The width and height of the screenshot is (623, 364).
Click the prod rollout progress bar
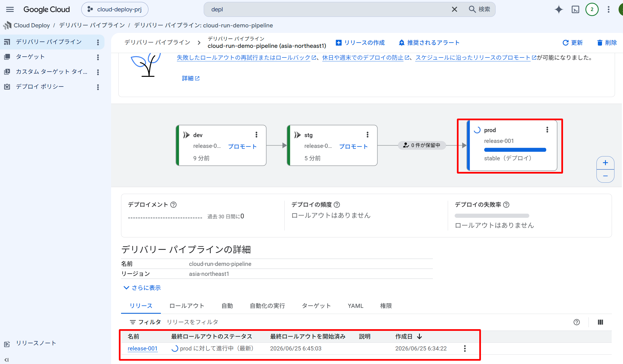point(515,150)
